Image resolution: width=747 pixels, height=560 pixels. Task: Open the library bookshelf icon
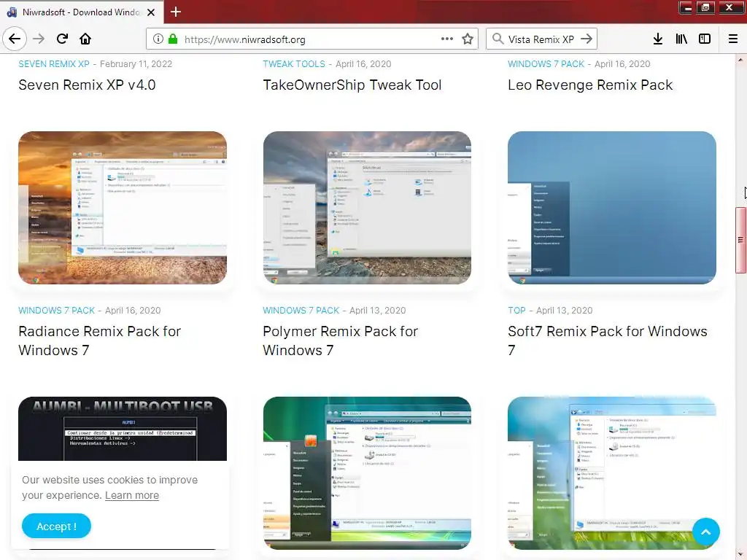[681, 39]
